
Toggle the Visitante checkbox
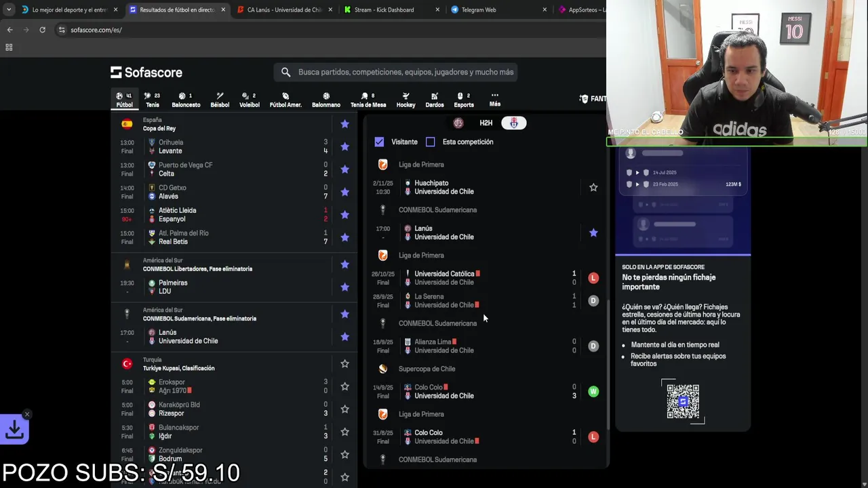(379, 142)
